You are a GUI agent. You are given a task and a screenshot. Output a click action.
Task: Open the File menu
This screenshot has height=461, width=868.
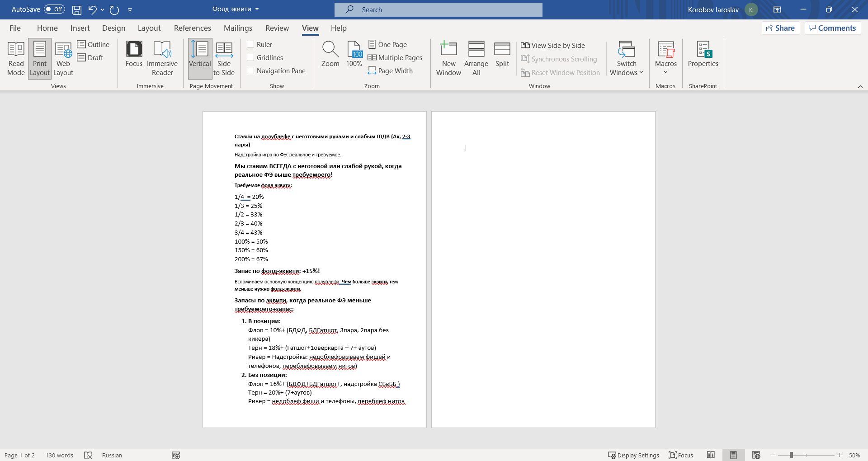(x=15, y=28)
